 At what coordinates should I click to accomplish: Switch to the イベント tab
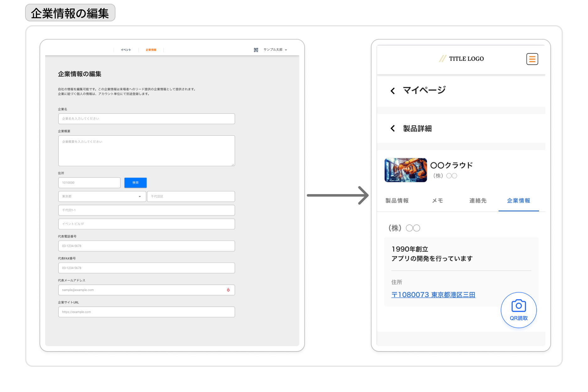click(126, 50)
